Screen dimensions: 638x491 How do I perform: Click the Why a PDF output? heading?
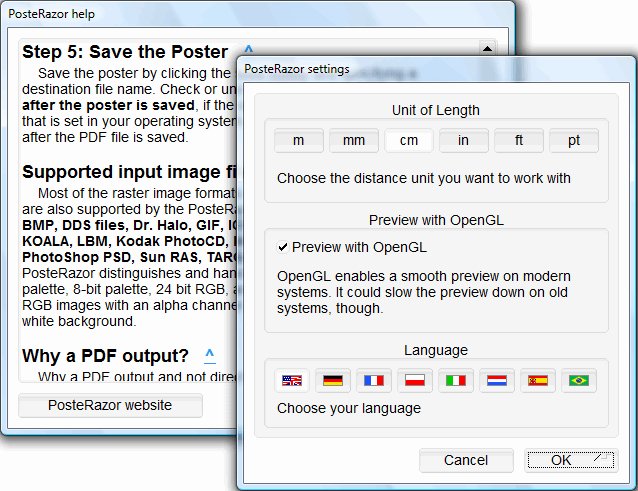pyautogui.click(x=105, y=356)
